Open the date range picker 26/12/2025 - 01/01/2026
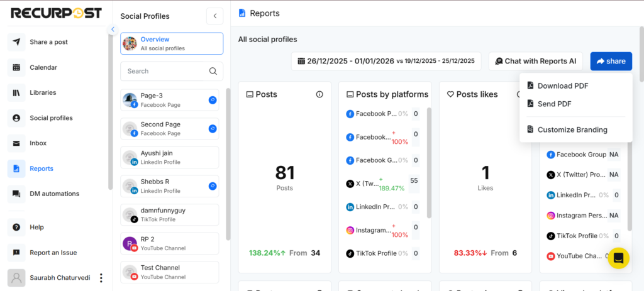The width and height of the screenshot is (644, 291). 386,61
